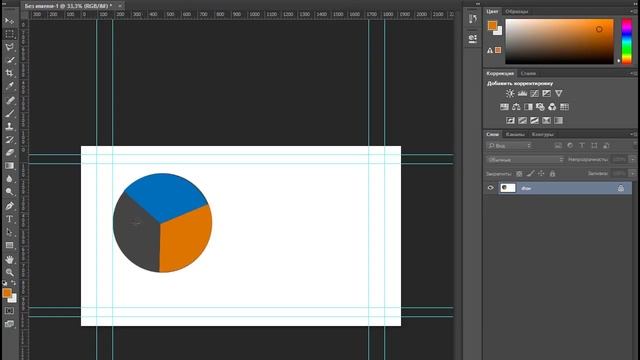Add a Threshold adjustment
Image resolution: width=640 pixels, height=360 pixels.
534,120
